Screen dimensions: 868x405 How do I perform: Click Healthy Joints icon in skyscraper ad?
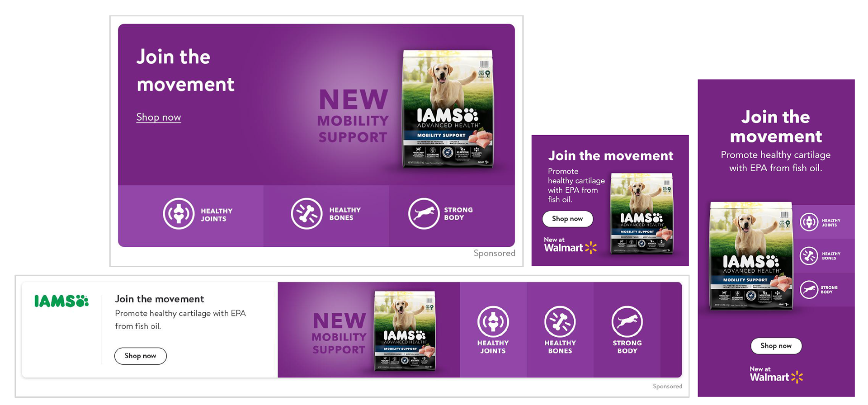click(809, 222)
